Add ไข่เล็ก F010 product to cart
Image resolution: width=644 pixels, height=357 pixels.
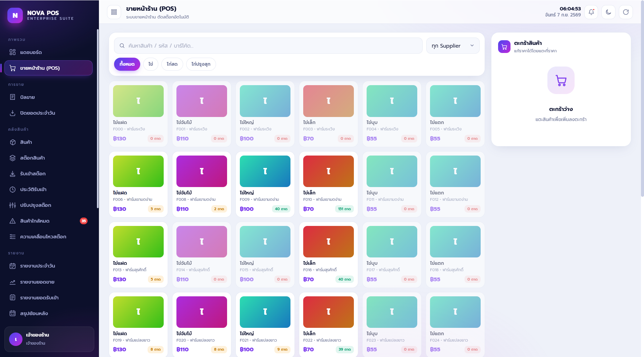(328, 184)
